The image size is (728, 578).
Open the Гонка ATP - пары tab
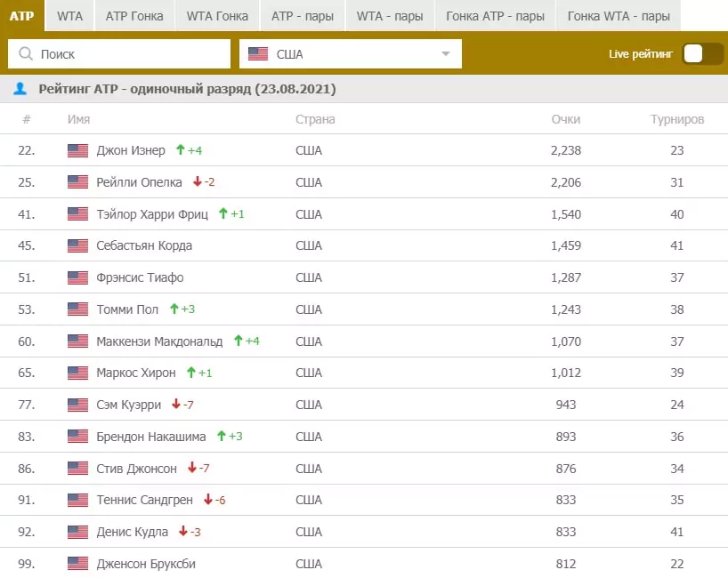pos(495,16)
